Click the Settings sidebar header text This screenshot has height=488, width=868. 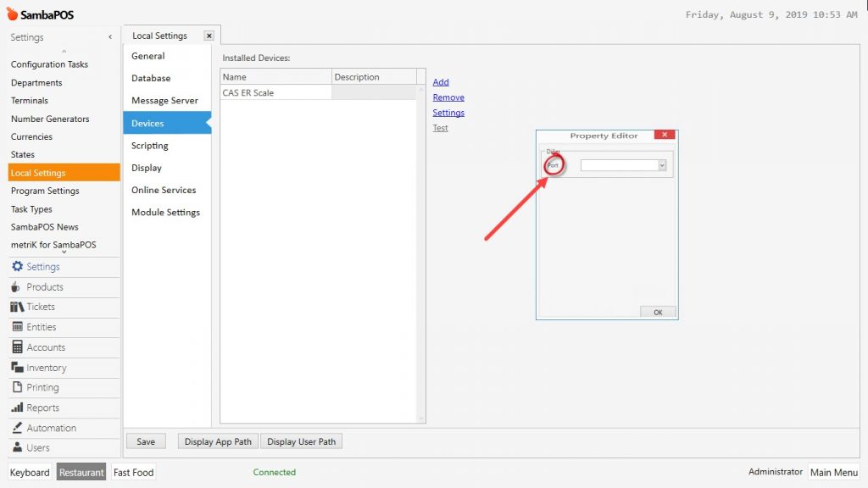pos(26,37)
